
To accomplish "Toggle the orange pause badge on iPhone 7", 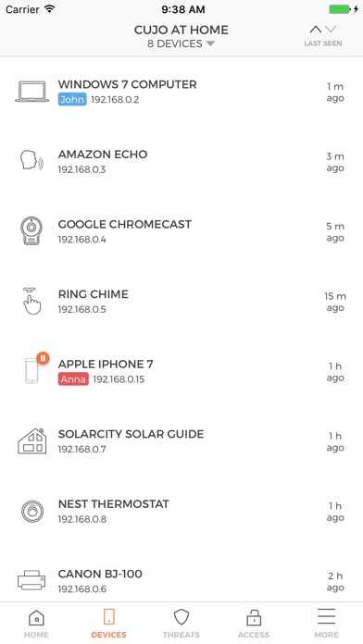I will [x=43, y=358].
